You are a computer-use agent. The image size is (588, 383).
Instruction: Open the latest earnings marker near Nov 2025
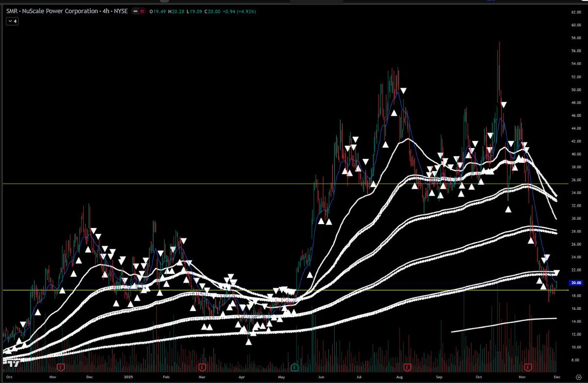(528, 366)
